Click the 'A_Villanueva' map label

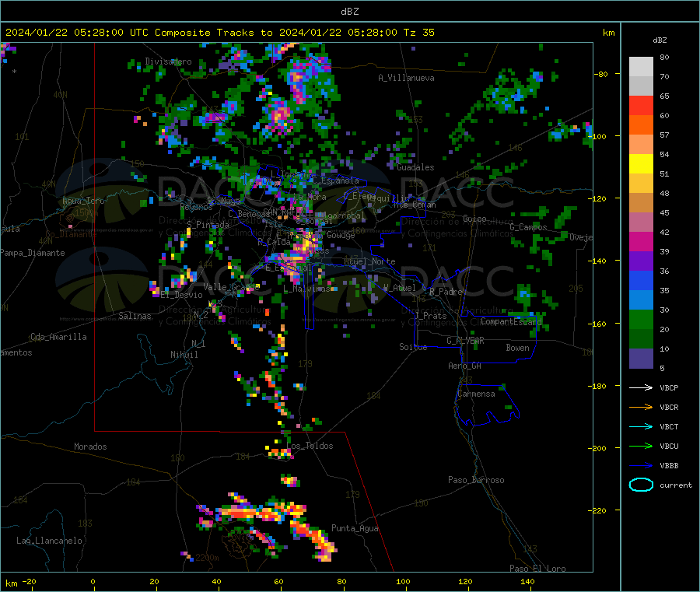[406, 78]
